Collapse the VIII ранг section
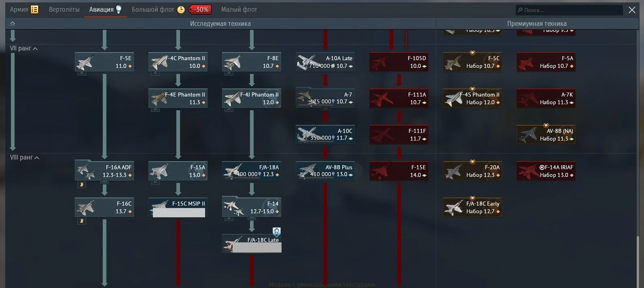This screenshot has height=288, width=644. point(37,158)
